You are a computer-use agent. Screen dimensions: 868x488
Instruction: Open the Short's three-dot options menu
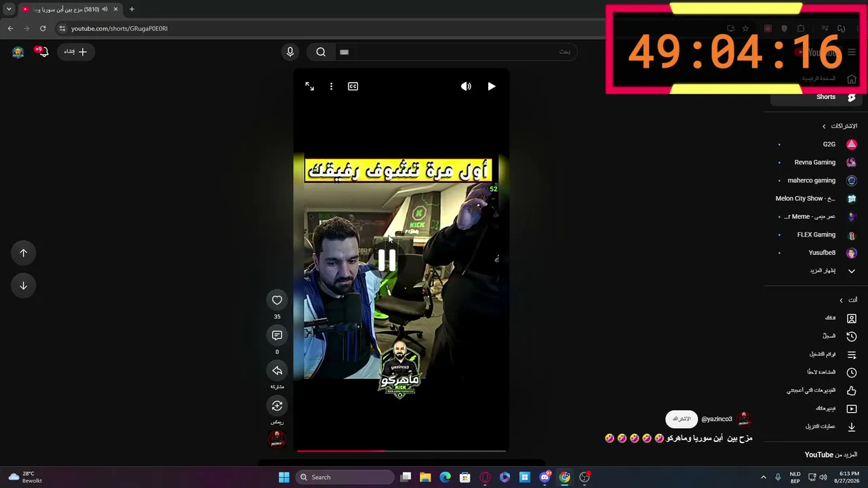click(331, 86)
